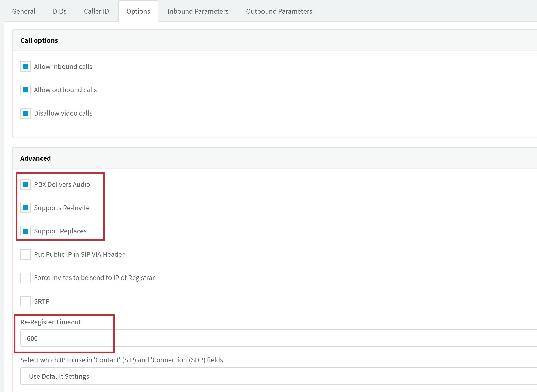Click the 'Select which IP to use' label
This screenshot has width=537, height=392.
click(x=122, y=360)
